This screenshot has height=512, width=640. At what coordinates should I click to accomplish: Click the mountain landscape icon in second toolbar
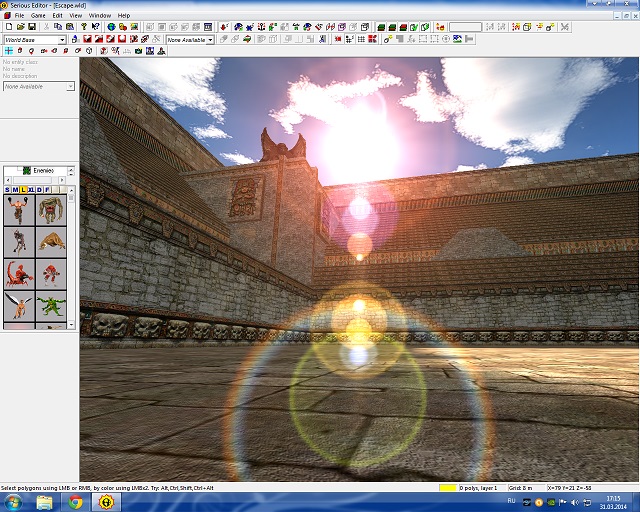pos(457,39)
